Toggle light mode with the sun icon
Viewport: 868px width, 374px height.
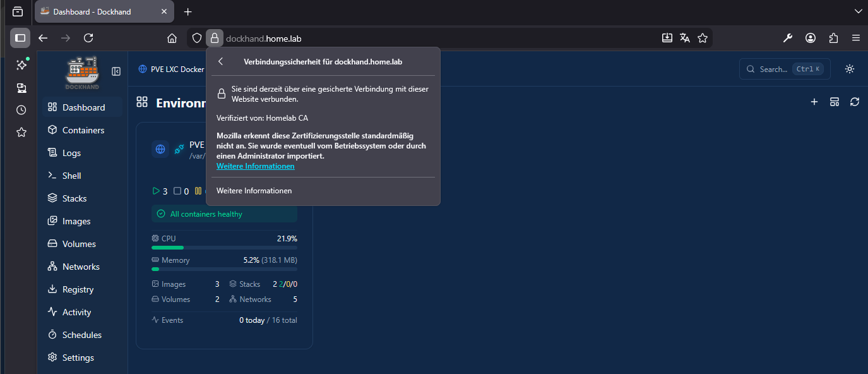[x=849, y=69]
